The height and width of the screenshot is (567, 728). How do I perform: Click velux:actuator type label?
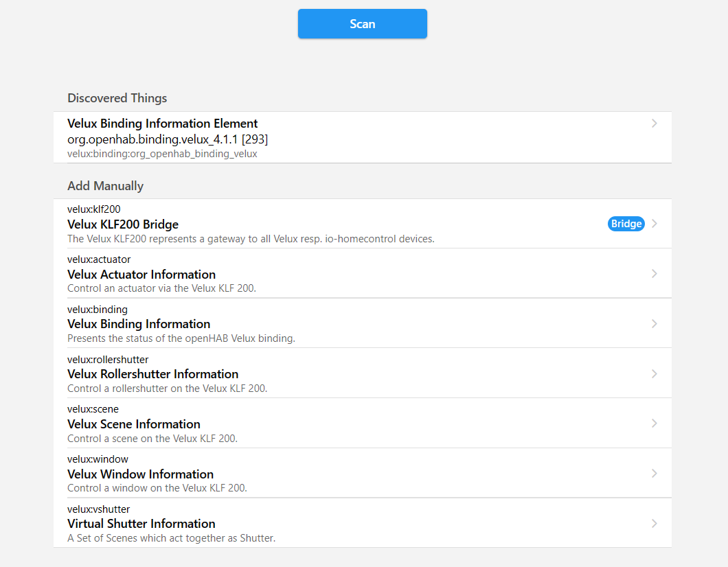coord(99,259)
